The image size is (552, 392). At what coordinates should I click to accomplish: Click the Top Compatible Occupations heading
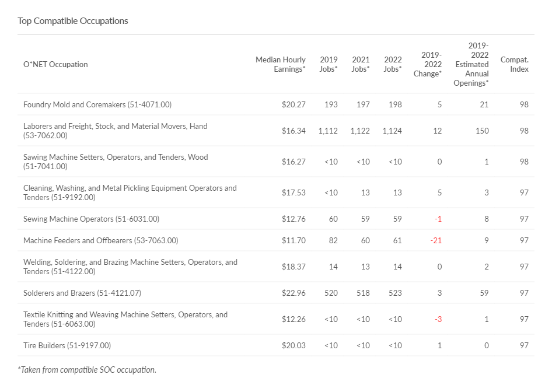pyautogui.click(x=73, y=21)
